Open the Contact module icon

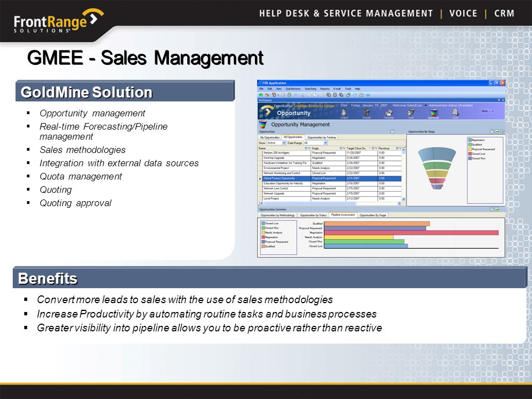[344, 113]
